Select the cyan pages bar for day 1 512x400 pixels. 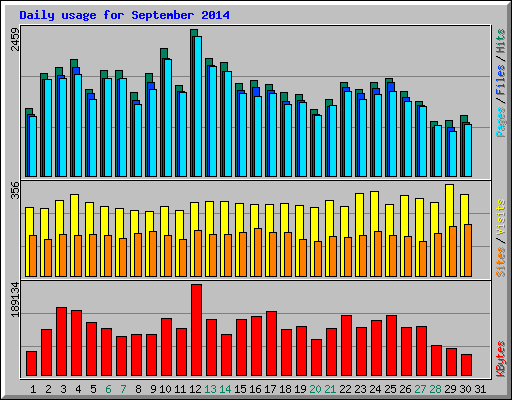point(33,146)
